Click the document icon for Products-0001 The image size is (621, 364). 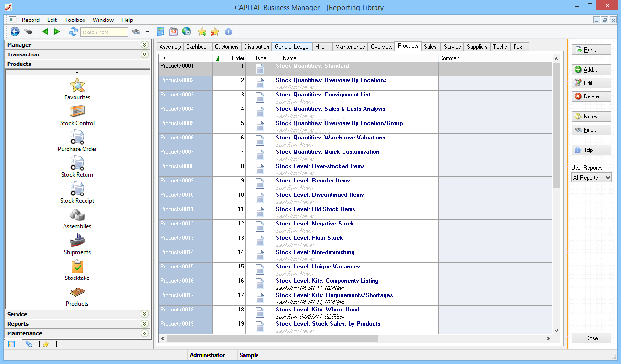[259, 70]
